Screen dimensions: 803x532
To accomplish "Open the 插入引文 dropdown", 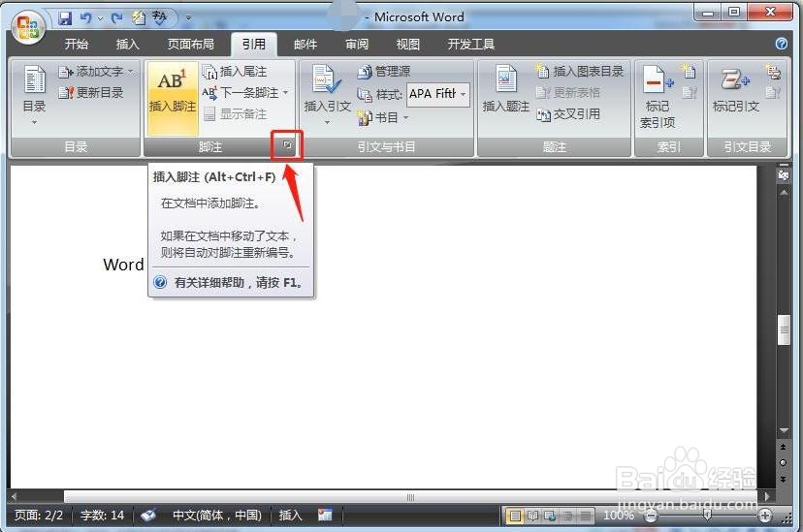I will click(x=327, y=95).
